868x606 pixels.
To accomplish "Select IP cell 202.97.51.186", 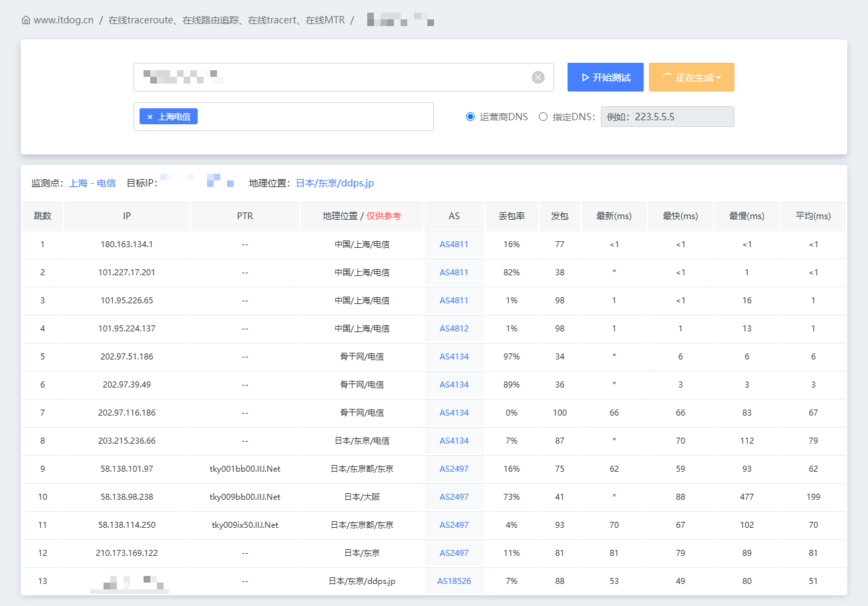I will (127, 357).
